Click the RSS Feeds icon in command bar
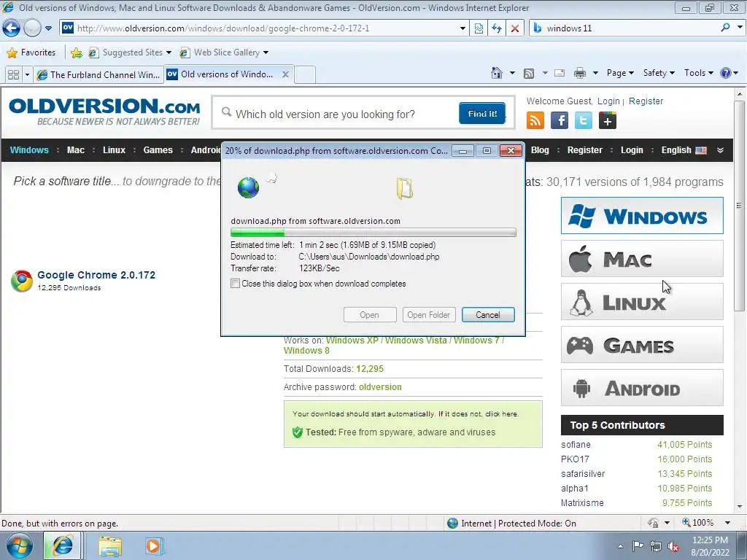 [528, 74]
